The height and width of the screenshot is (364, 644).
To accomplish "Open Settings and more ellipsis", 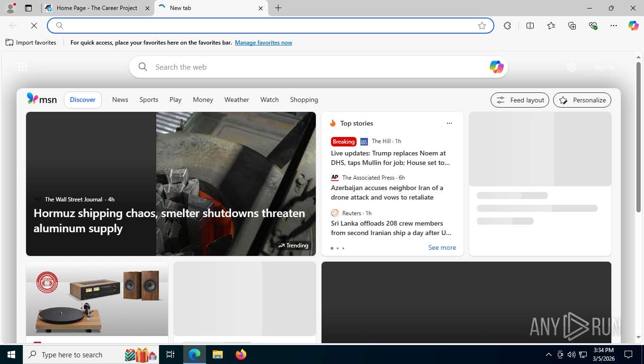I will point(614,26).
